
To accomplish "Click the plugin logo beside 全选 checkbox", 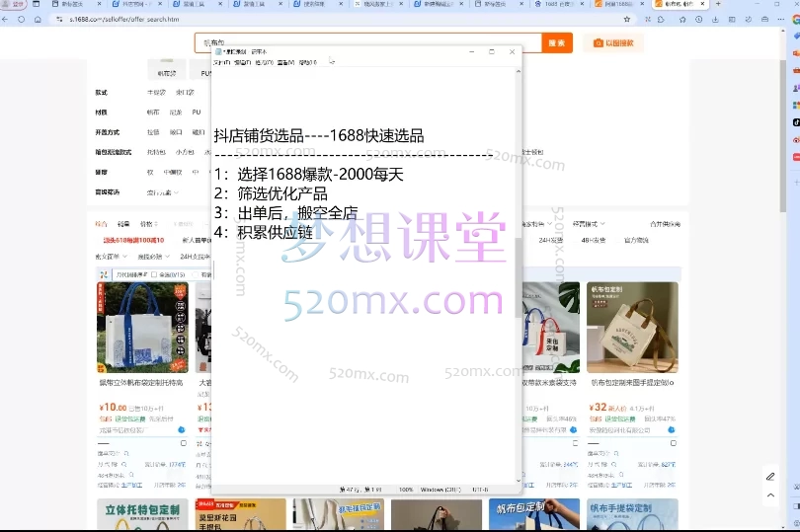I will (x=104, y=274).
